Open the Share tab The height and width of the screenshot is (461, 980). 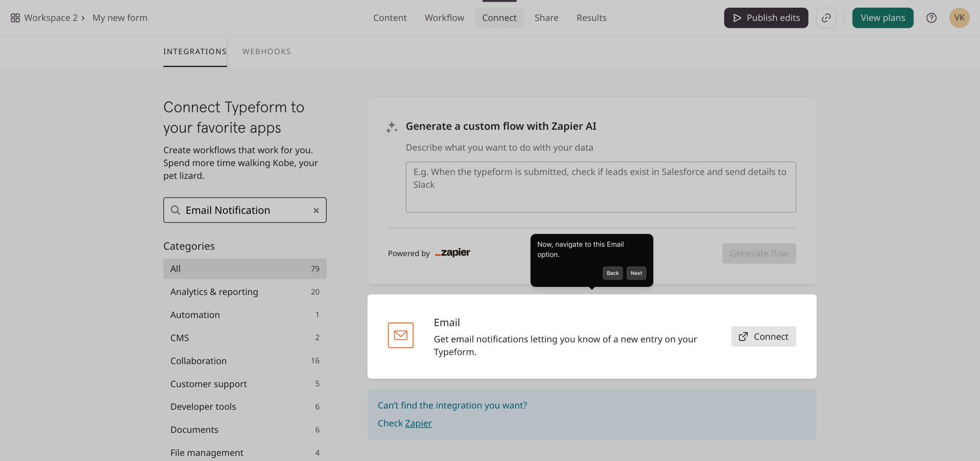point(546,18)
